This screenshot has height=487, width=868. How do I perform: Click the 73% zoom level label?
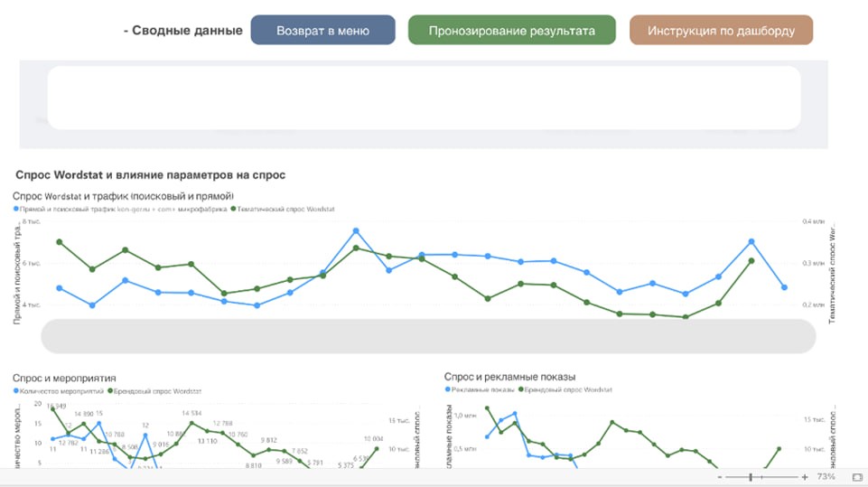[826, 477]
